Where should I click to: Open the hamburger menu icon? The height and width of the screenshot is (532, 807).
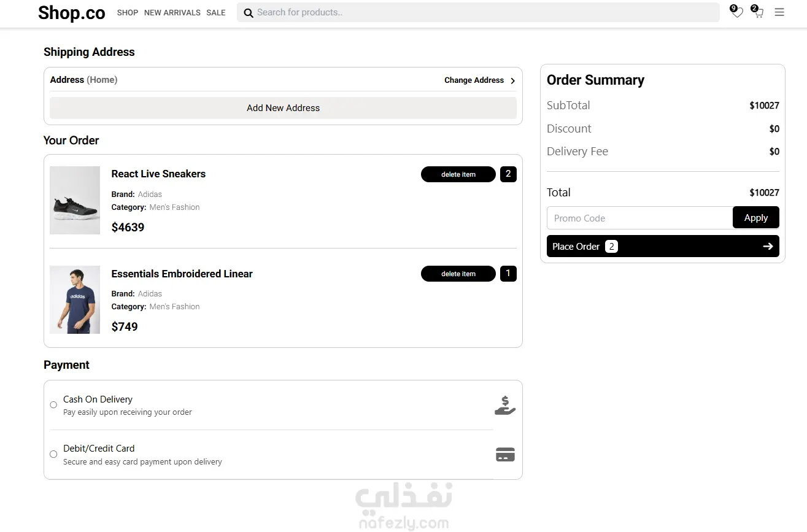coord(779,12)
